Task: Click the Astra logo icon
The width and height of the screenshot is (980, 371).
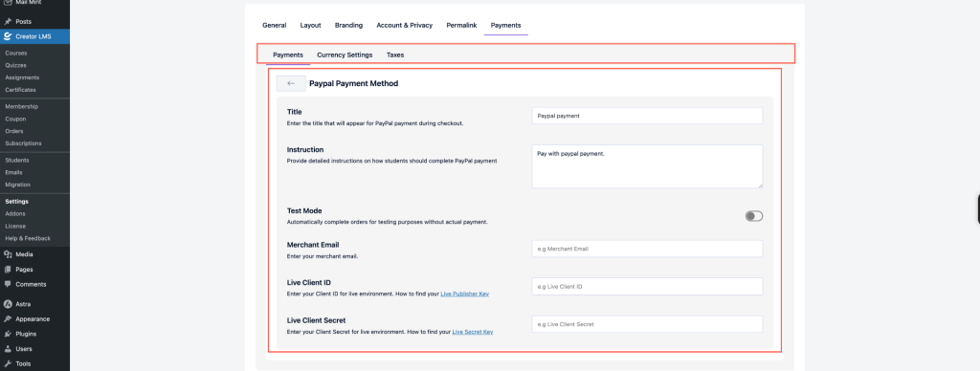Action: click(x=8, y=304)
